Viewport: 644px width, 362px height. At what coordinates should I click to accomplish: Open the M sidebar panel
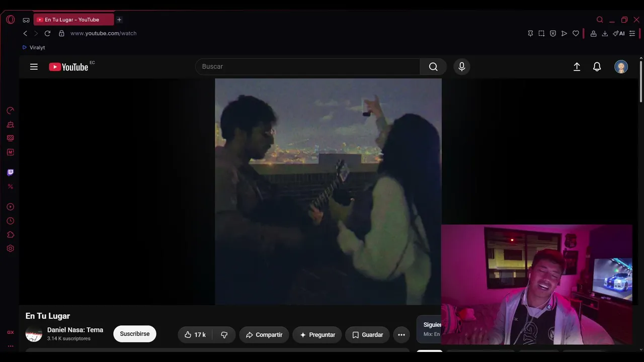[x=10, y=152]
